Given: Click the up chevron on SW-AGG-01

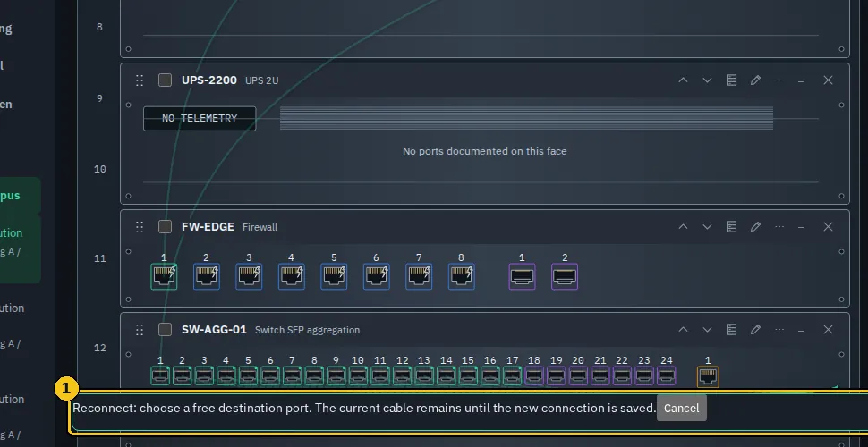Looking at the screenshot, I should 683,330.
